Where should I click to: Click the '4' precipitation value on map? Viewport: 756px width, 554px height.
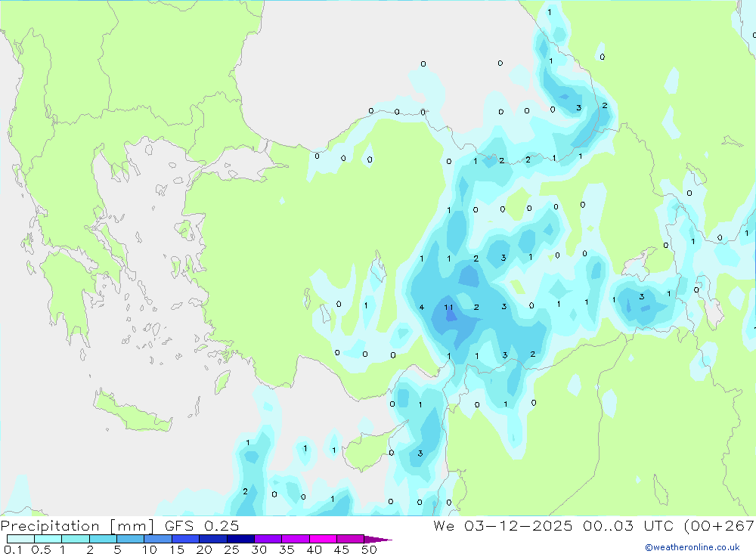(x=422, y=307)
